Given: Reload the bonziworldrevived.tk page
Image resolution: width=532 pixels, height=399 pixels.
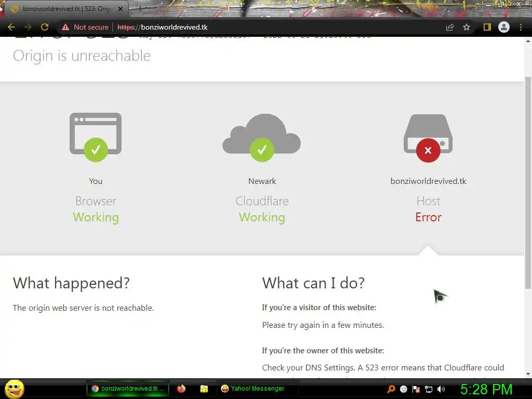Looking at the screenshot, I should tap(45, 27).
